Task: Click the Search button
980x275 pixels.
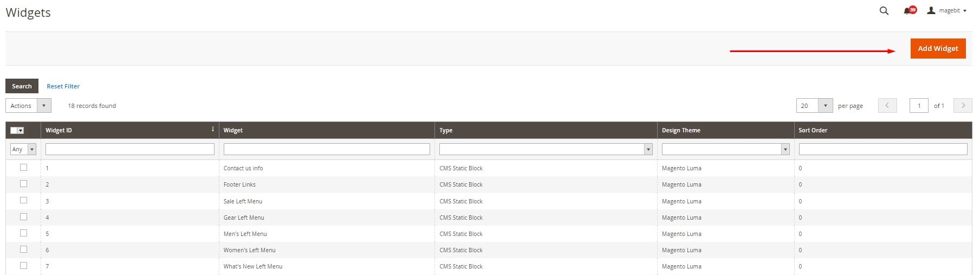Action: tap(22, 86)
